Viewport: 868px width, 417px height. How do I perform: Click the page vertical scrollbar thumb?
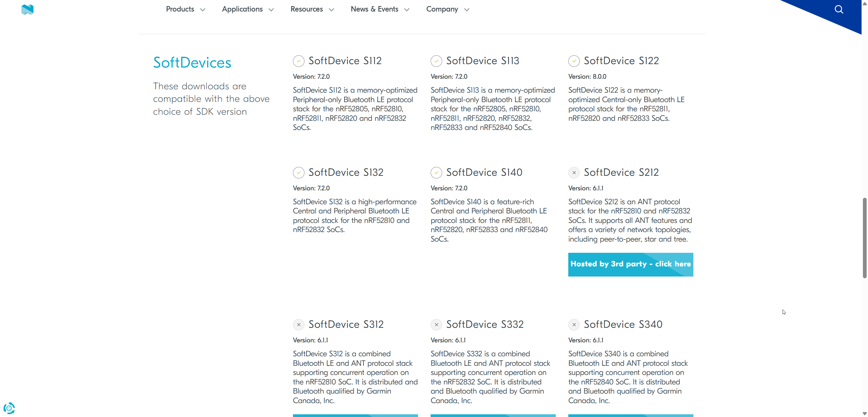[865, 238]
